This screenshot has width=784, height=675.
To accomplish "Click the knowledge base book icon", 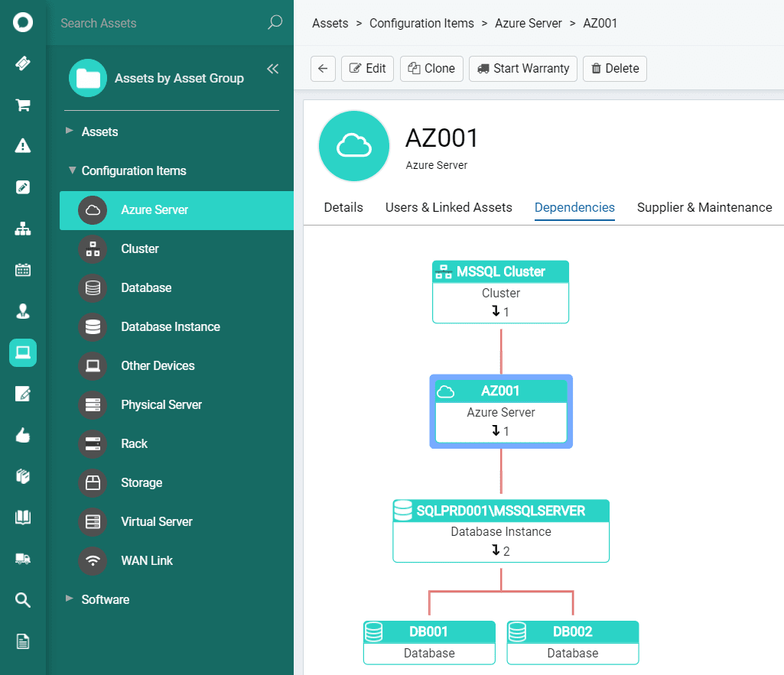I will (x=22, y=517).
